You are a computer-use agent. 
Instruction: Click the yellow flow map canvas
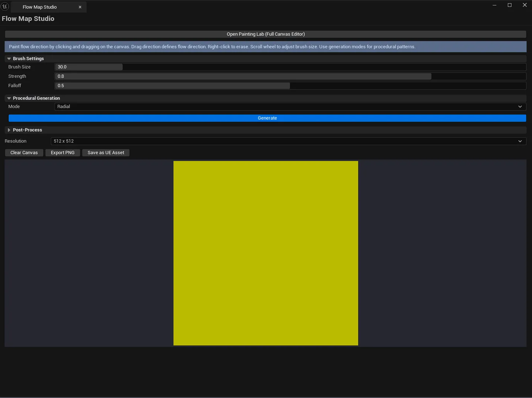pyautogui.click(x=266, y=253)
